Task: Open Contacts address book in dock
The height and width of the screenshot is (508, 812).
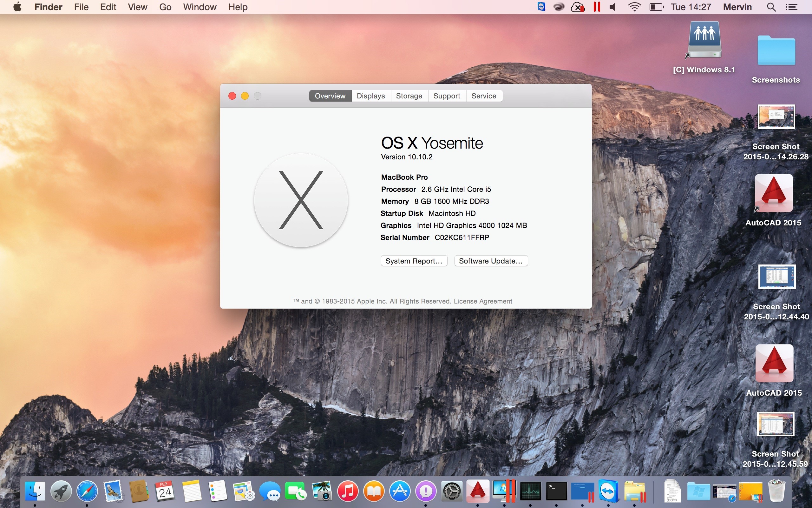Action: pos(139,491)
